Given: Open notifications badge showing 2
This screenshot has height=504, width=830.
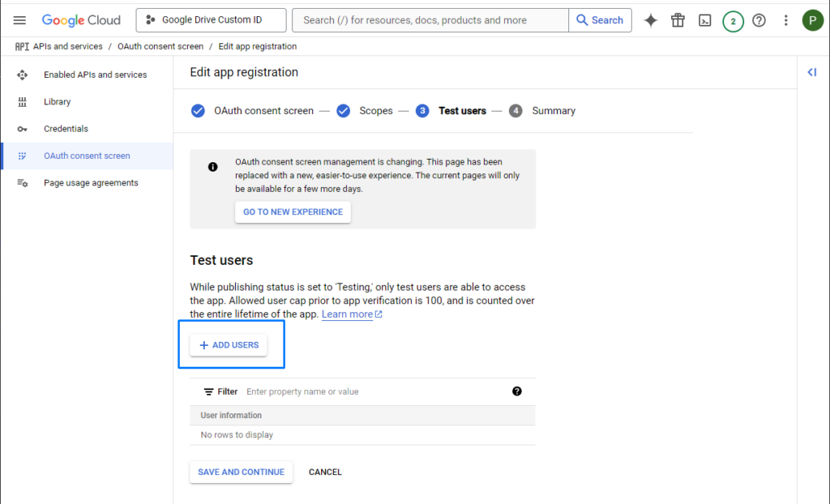Looking at the screenshot, I should (733, 21).
